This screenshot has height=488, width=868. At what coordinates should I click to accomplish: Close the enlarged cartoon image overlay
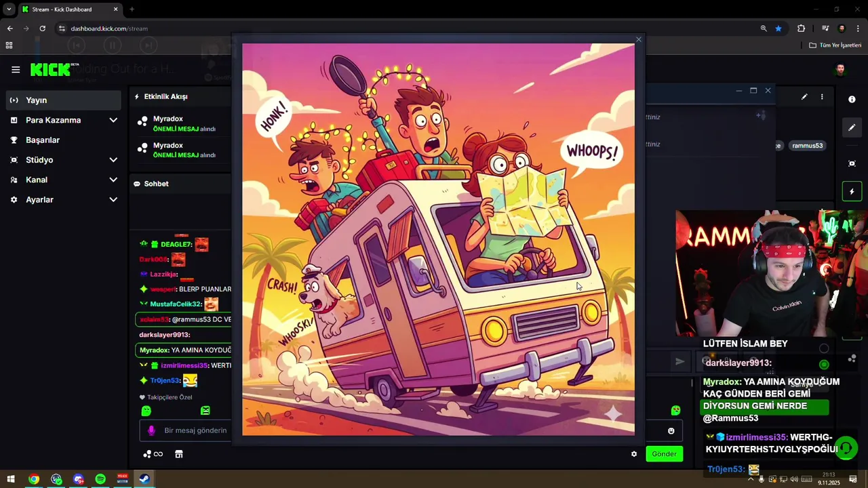(x=638, y=39)
